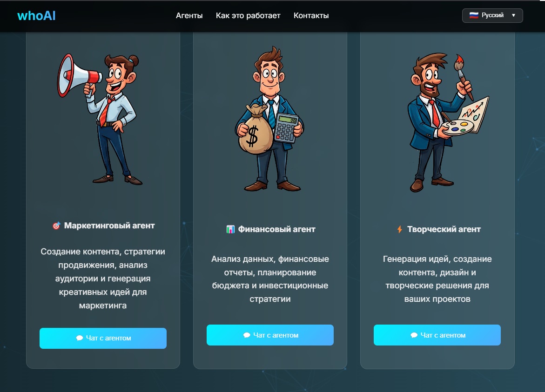Click the whoAI logo

(x=36, y=16)
